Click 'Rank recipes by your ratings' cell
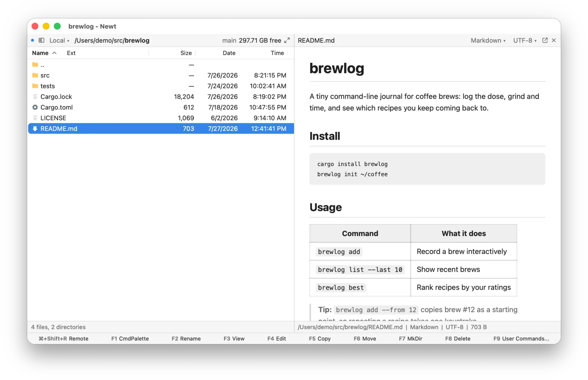The width and height of the screenshot is (588, 380). point(464,287)
